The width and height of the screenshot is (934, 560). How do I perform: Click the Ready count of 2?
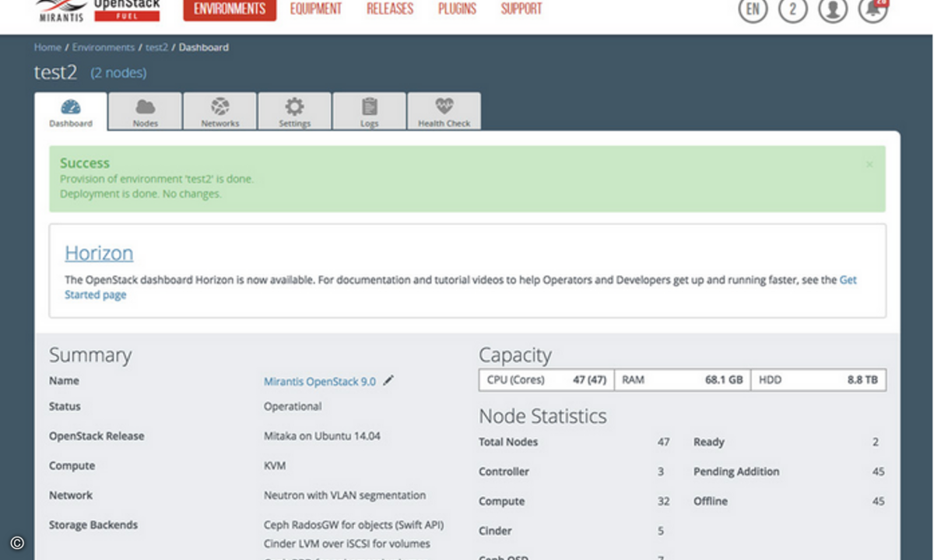click(x=876, y=442)
